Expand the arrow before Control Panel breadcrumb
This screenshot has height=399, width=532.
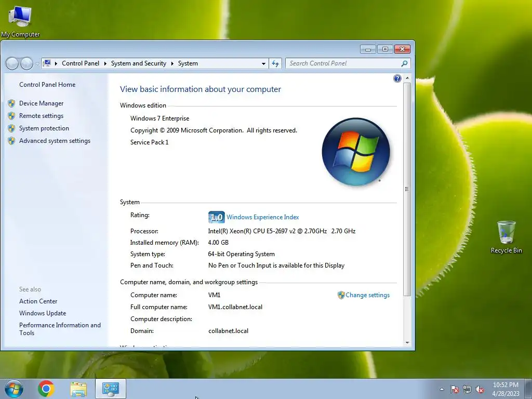point(56,63)
